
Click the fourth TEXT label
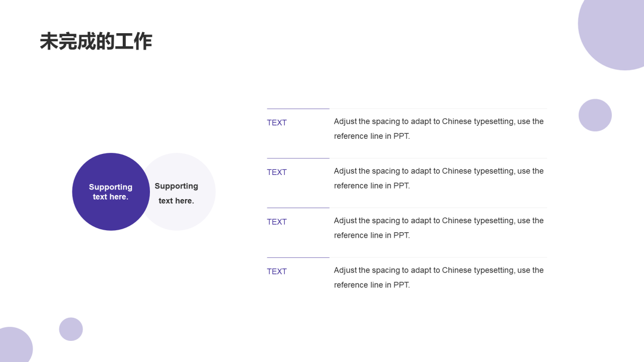[x=277, y=271]
